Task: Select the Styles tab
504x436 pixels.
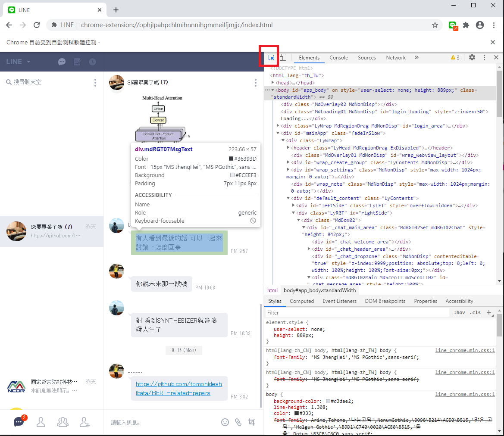Action: tap(275, 301)
